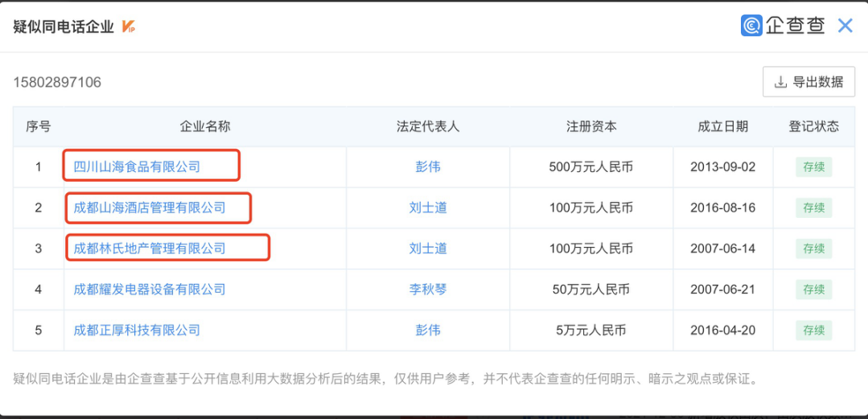Open 成都耀发电器设备有限公司 company link
This screenshot has width=868, height=419.
pos(150,290)
